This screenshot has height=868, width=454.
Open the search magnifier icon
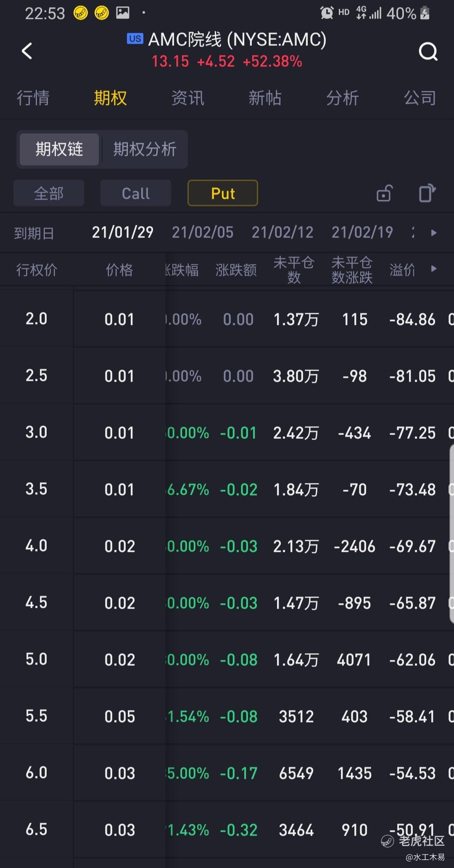(x=428, y=52)
